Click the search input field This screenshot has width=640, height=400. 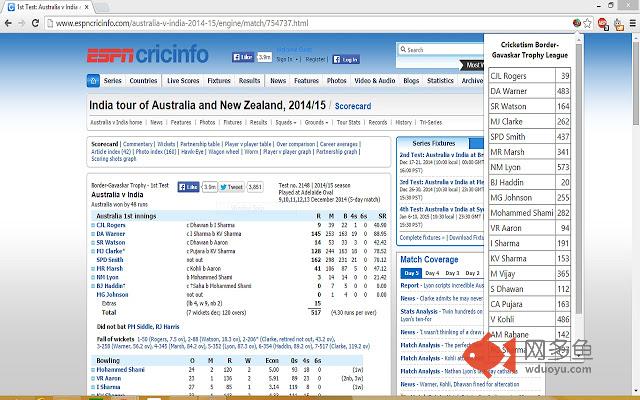coord(441,50)
